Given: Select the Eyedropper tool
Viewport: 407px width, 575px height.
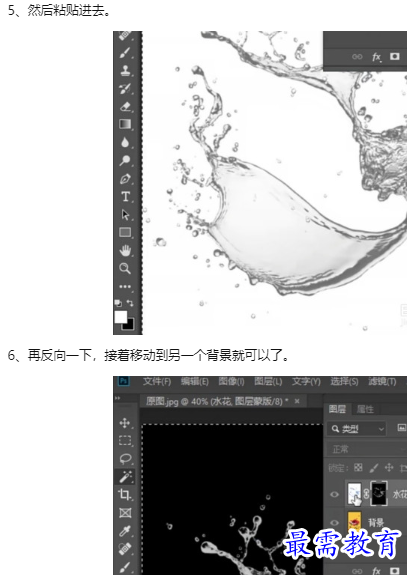Looking at the screenshot, I should click(125, 531).
